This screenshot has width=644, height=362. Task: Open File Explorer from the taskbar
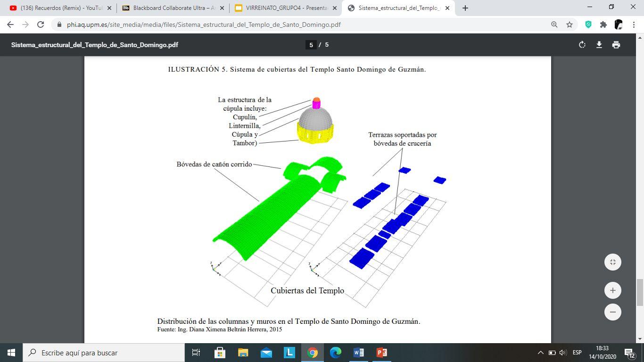[243, 353]
